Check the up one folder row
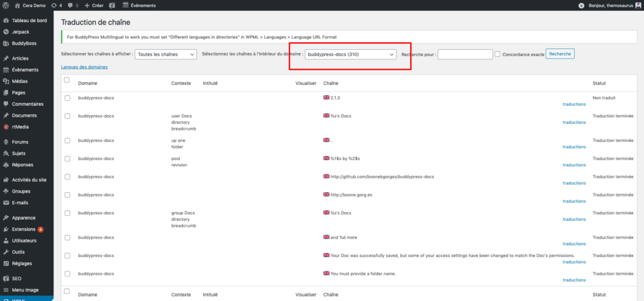 (x=67, y=140)
